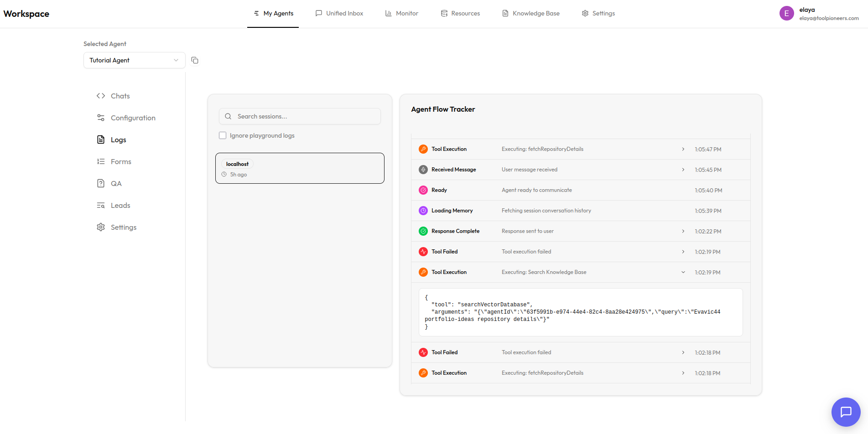Click the pink Ready status icon
The width and height of the screenshot is (868, 434).
[x=423, y=190]
